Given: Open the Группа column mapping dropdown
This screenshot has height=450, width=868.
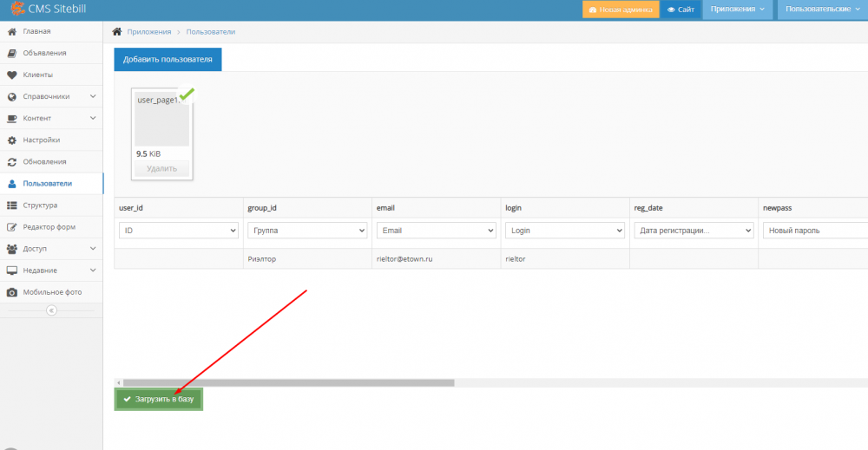Looking at the screenshot, I should [x=307, y=231].
